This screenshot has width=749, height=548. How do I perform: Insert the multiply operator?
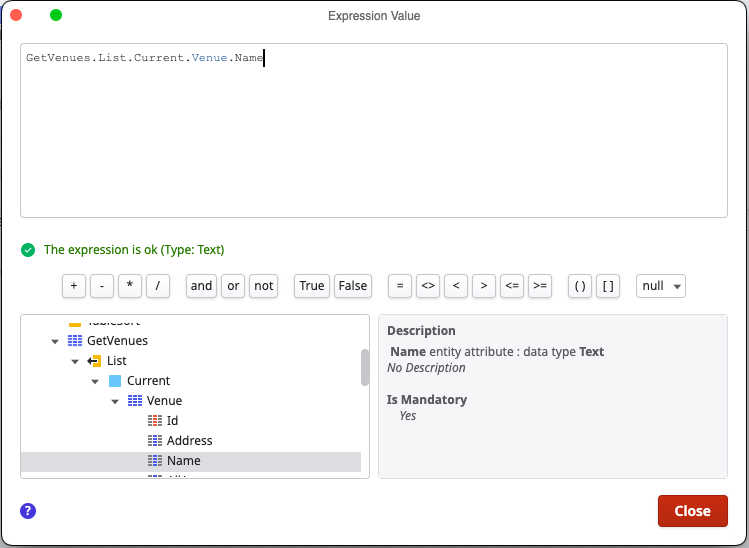pyautogui.click(x=129, y=286)
